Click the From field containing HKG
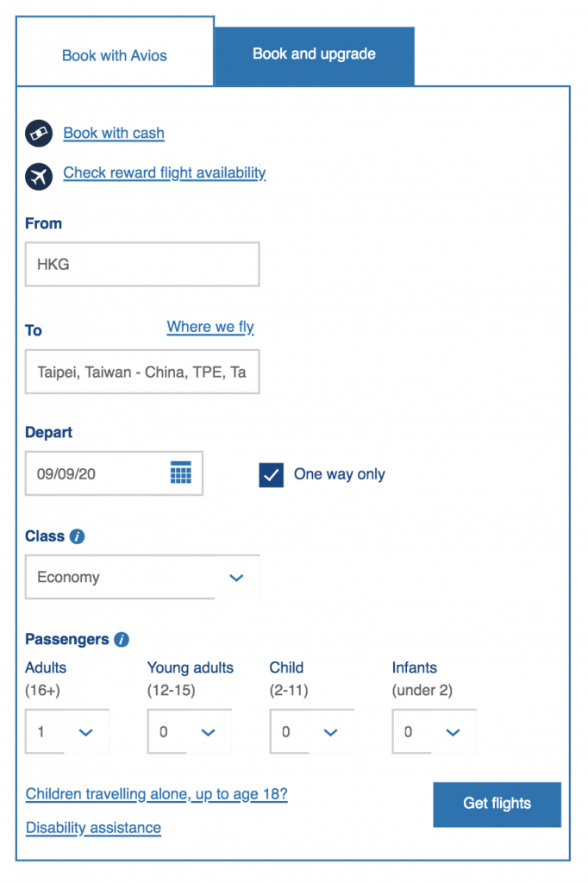 tap(142, 264)
